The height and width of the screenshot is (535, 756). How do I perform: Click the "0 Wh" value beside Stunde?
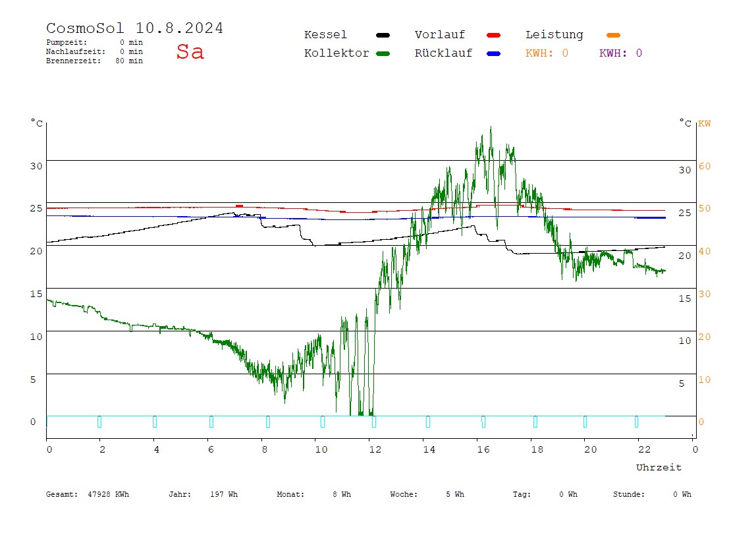click(x=682, y=494)
